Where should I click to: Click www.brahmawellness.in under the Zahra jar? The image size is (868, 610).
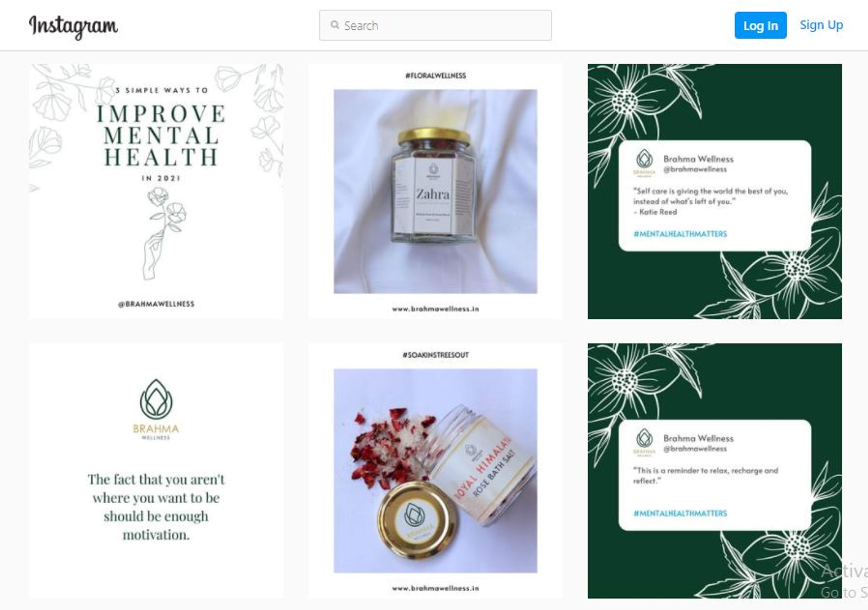(436, 309)
